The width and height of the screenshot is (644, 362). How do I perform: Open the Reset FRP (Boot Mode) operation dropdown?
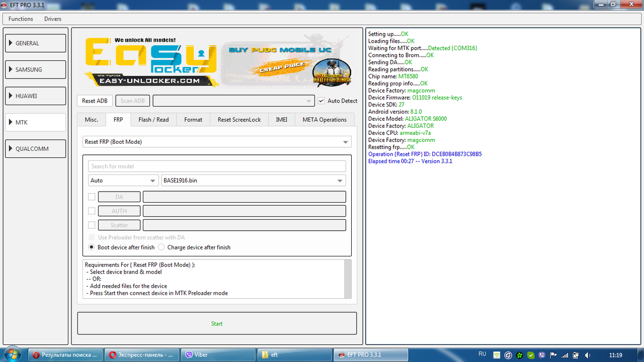[x=217, y=142]
